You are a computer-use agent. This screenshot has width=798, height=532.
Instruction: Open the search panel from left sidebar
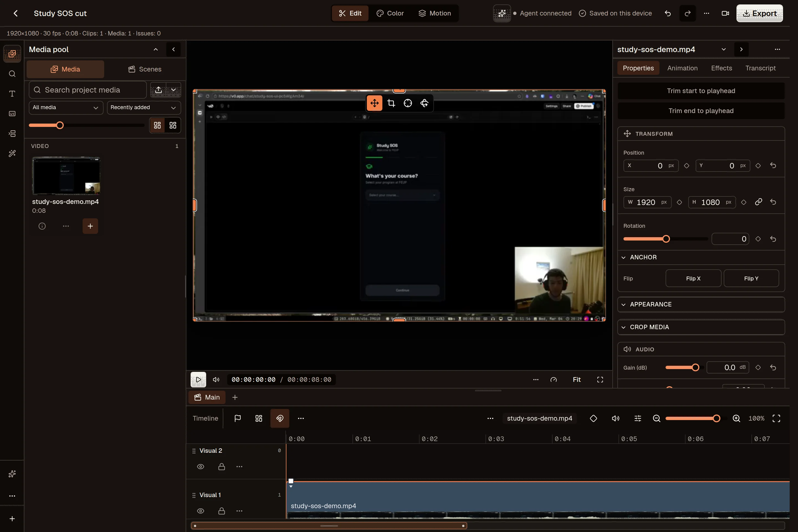pos(12,74)
